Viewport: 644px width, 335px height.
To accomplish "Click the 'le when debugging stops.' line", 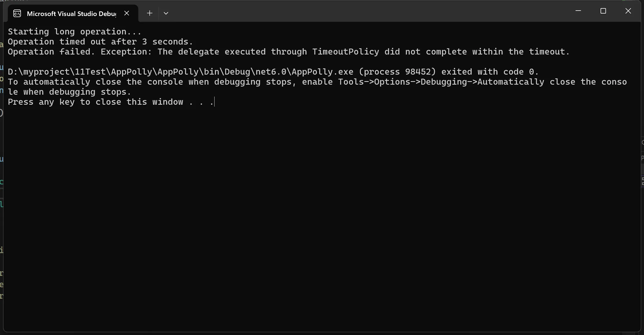I will 70,92.
